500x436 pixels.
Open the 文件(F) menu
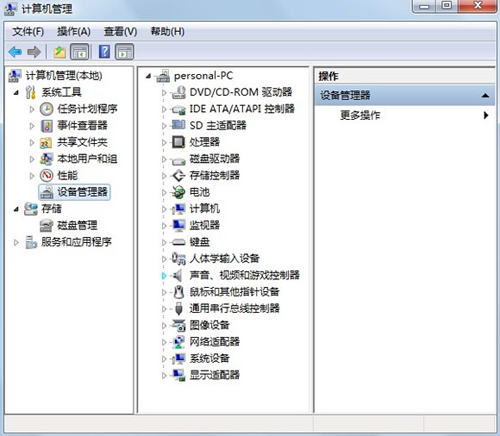[x=28, y=32]
